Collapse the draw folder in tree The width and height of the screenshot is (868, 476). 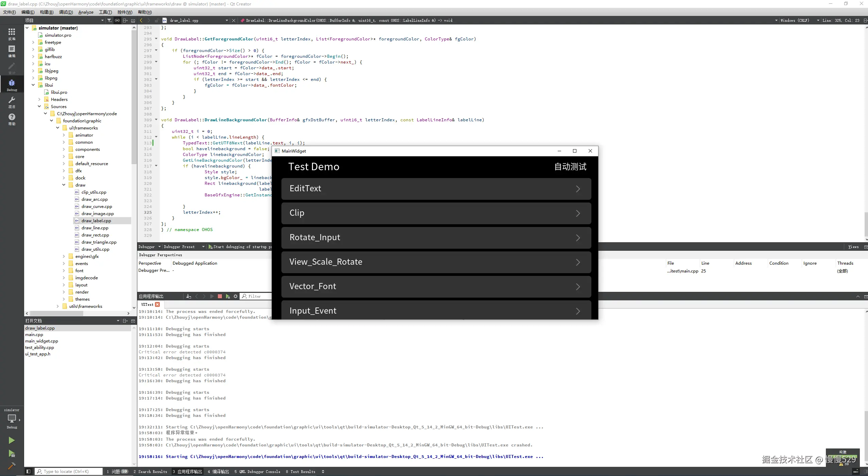64,185
